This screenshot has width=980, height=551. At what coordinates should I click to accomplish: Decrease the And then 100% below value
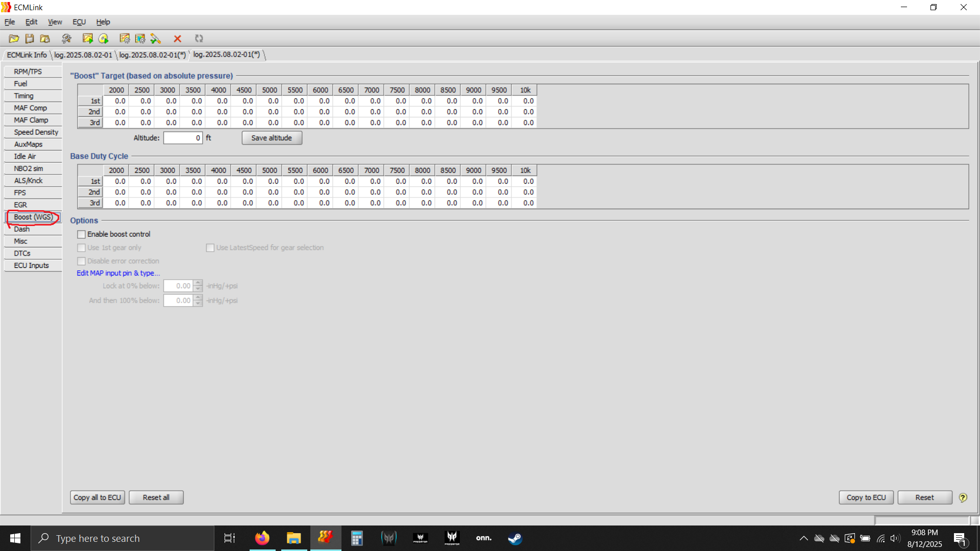tap(198, 304)
